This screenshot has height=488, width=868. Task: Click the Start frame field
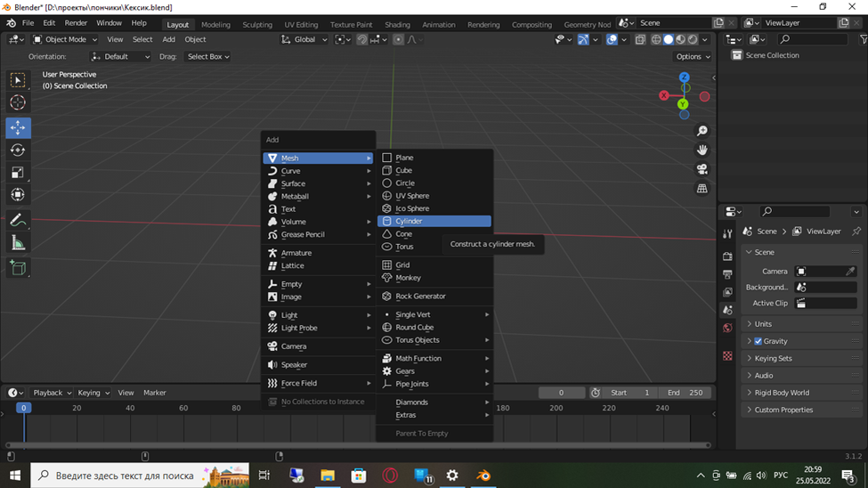click(630, 393)
